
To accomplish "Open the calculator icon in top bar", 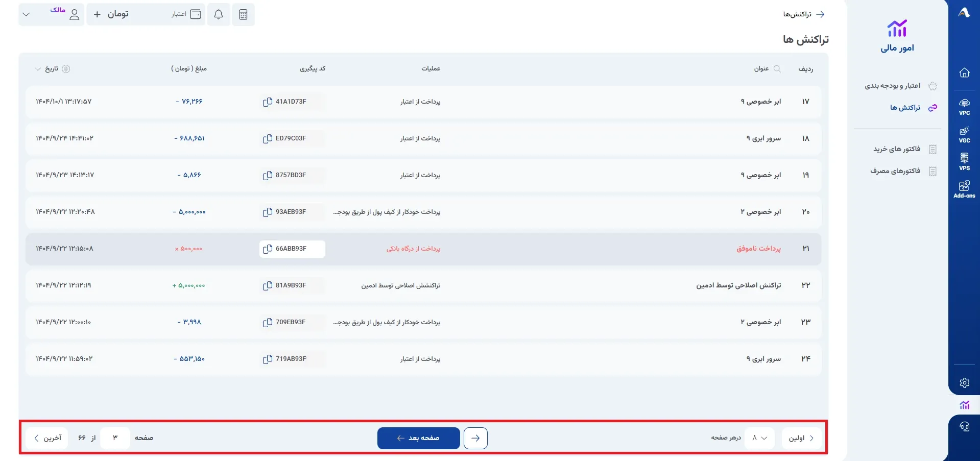I will [243, 14].
